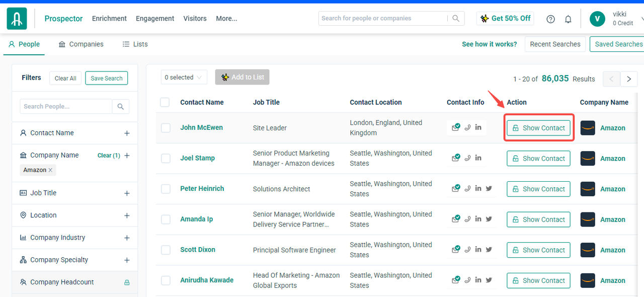Open the notifications bell icon

[x=568, y=19]
